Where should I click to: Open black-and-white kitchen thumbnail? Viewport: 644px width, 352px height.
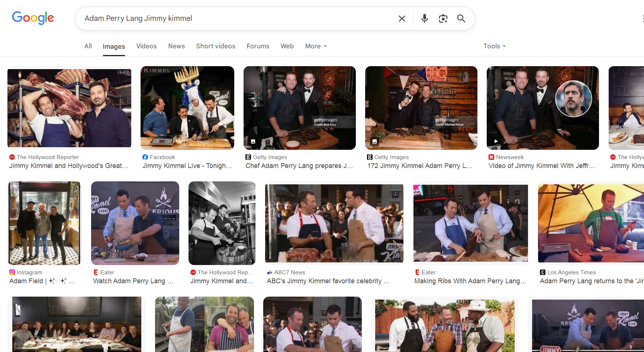pos(222,223)
